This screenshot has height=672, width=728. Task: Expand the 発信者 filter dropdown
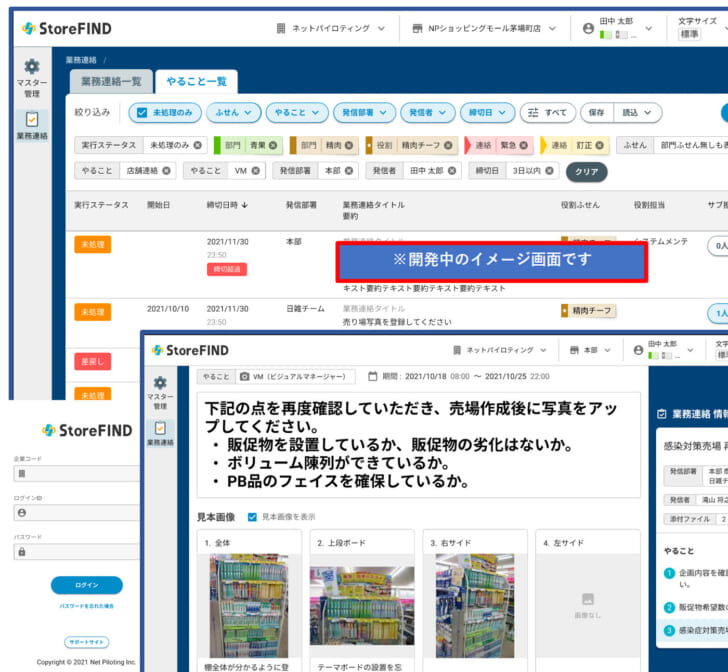point(428,113)
